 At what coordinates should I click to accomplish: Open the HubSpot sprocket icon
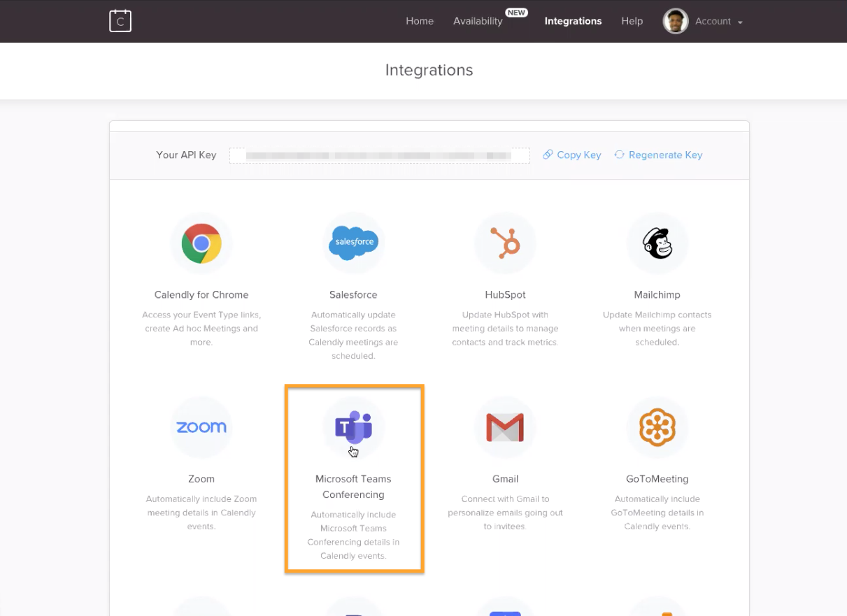pos(505,243)
